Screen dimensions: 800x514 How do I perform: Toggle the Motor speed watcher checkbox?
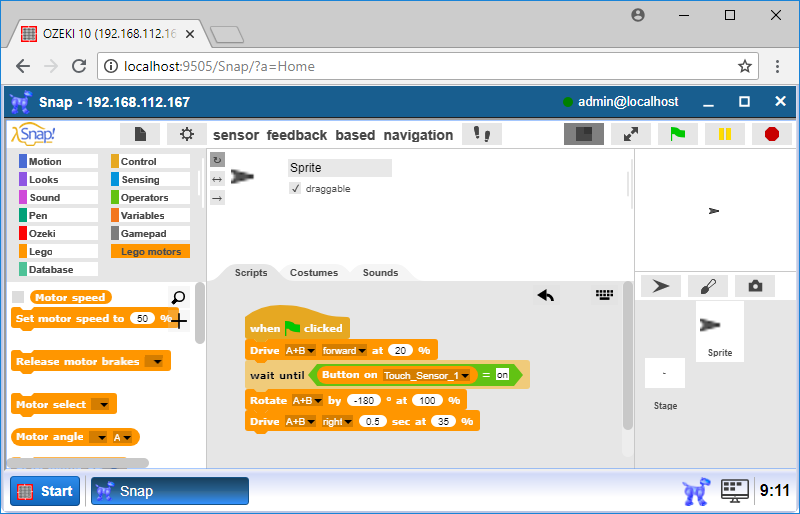[x=18, y=297]
